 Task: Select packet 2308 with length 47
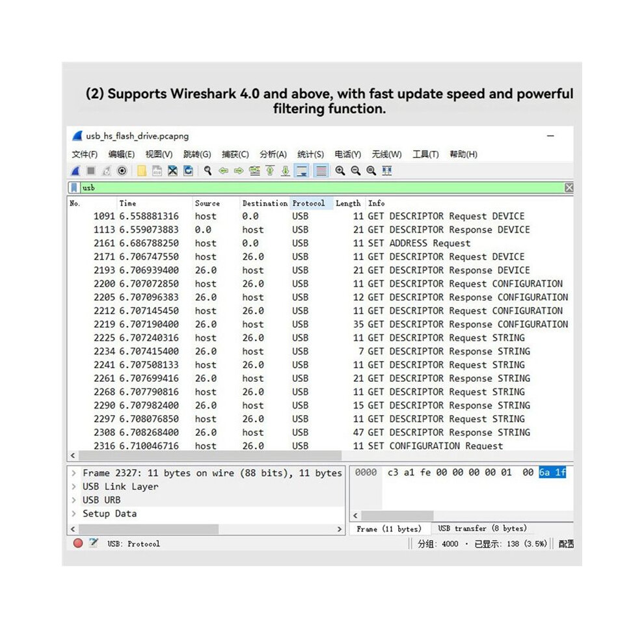320,433
